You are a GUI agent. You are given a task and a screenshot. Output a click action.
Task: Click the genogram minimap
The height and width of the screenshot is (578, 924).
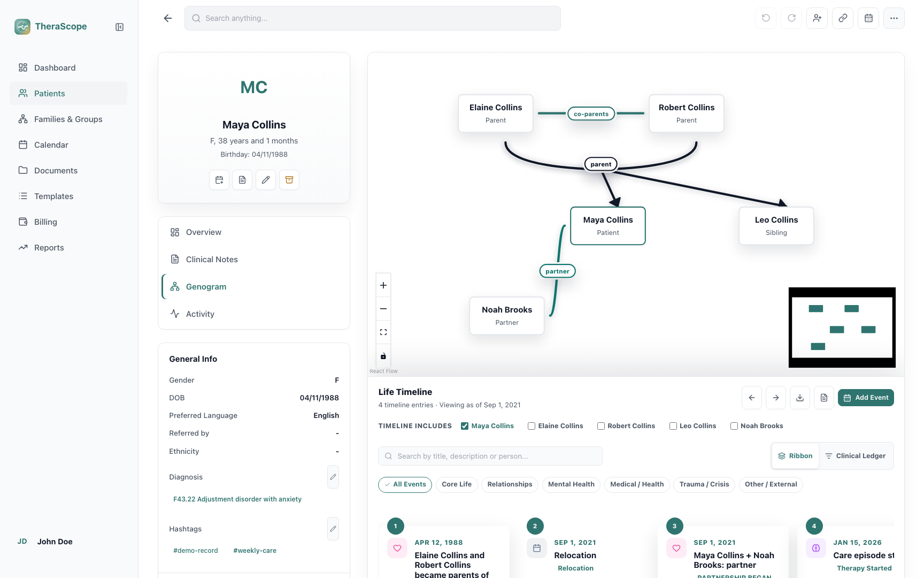pos(842,328)
